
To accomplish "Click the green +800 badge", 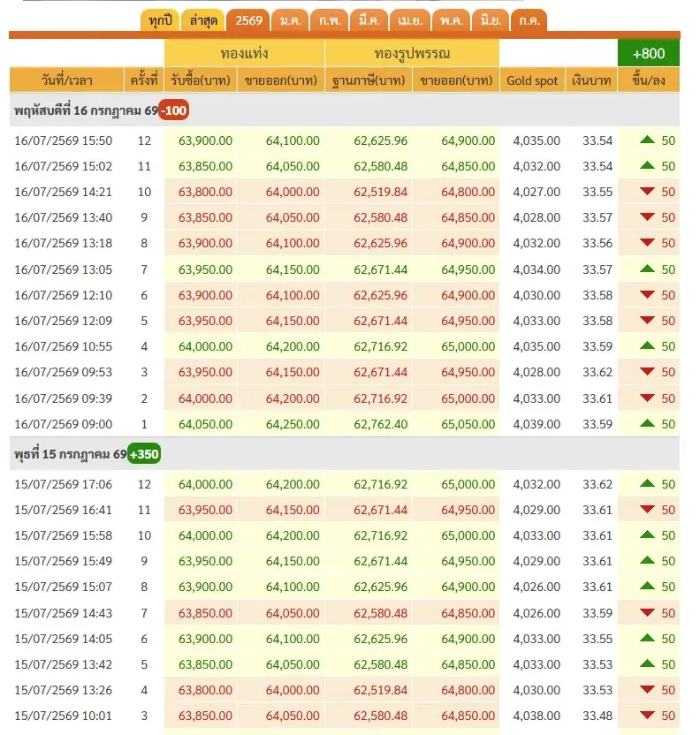I will click(x=649, y=53).
